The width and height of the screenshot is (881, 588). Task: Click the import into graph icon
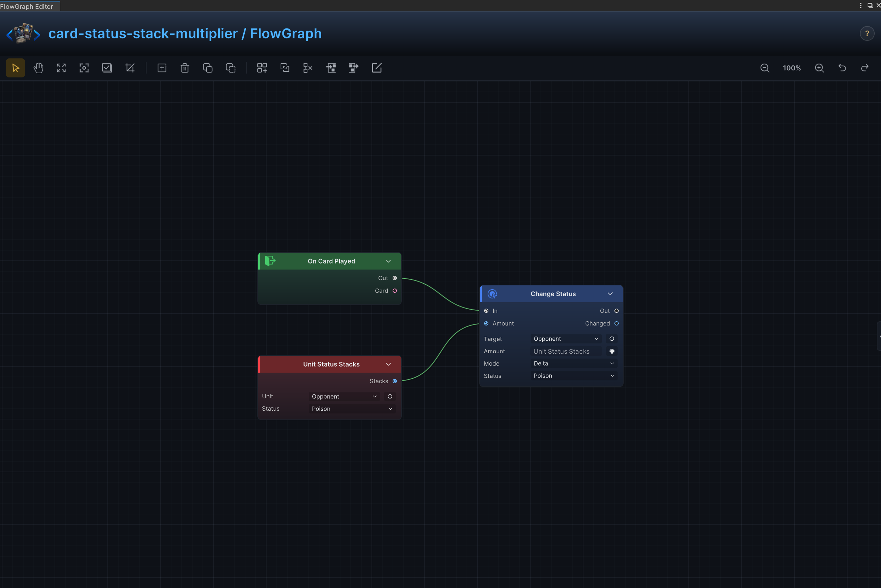(331, 68)
